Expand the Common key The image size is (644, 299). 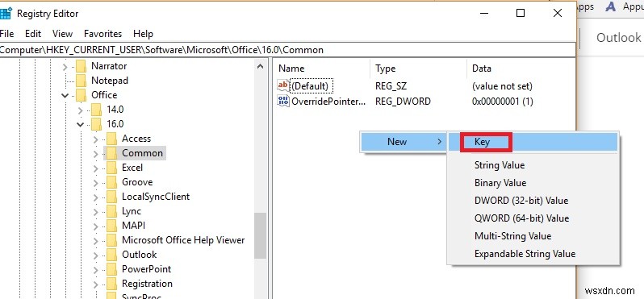click(95, 154)
